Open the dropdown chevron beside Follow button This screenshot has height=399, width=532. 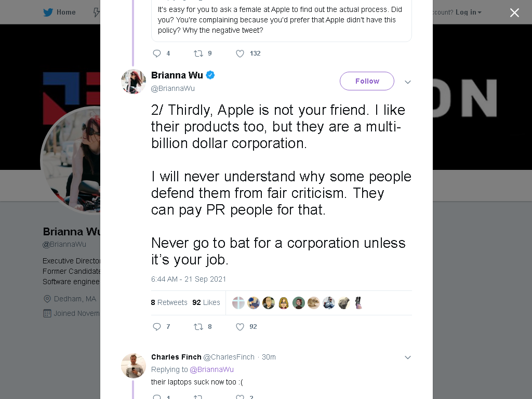[408, 82]
